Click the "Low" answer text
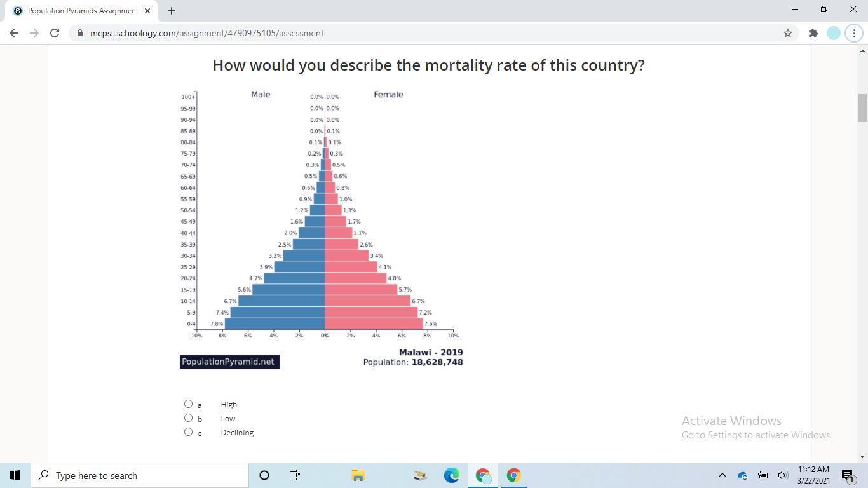The image size is (868, 488). coord(228,419)
